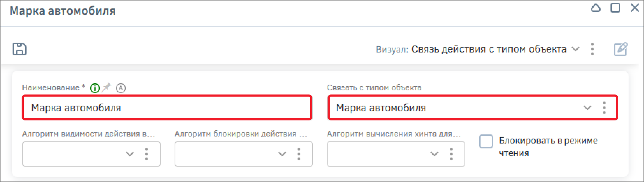The height and width of the screenshot is (182, 644).
Task: Open the Визуал three-dot options menu
Action: coord(592,49)
